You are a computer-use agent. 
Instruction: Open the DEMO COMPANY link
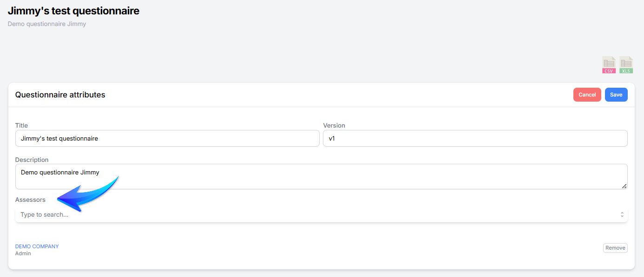coord(37,246)
